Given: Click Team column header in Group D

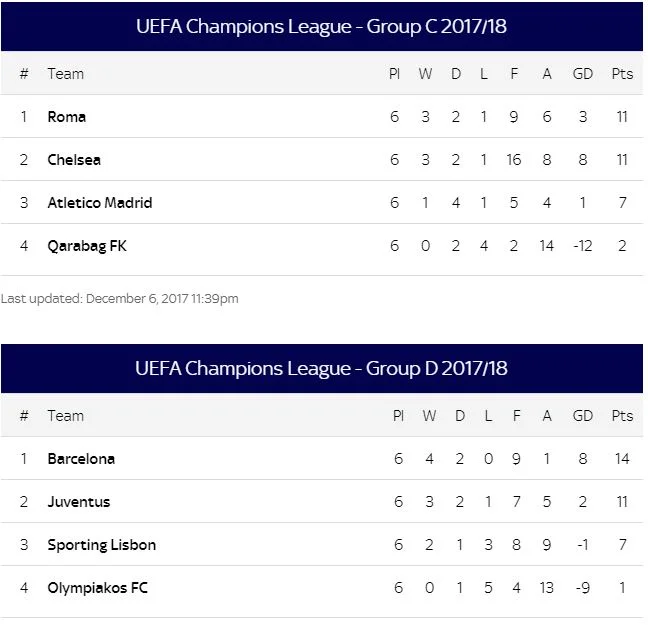Looking at the screenshot, I should point(66,416).
